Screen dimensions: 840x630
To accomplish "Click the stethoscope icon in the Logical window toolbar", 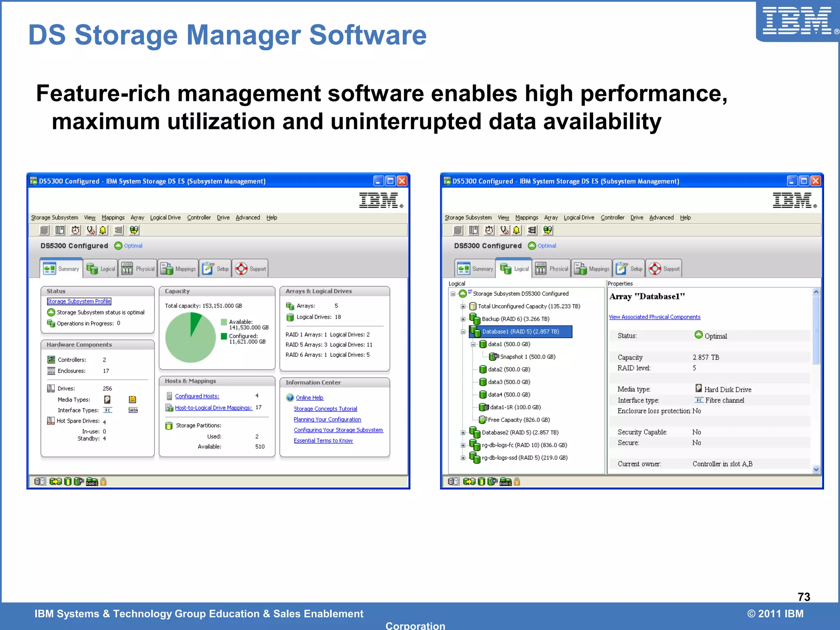I will pos(505,230).
